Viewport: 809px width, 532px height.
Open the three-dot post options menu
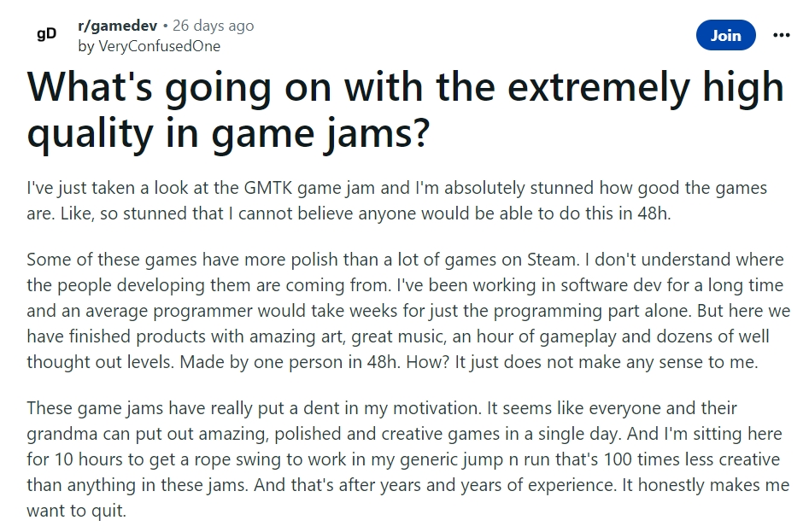[x=781, y=35]
